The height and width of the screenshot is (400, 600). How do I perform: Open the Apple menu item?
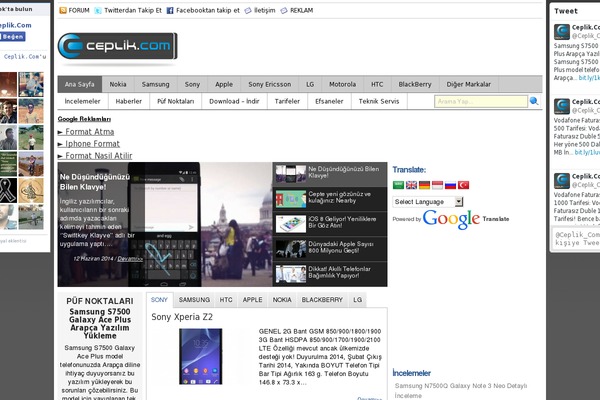(x=224, y=84)
